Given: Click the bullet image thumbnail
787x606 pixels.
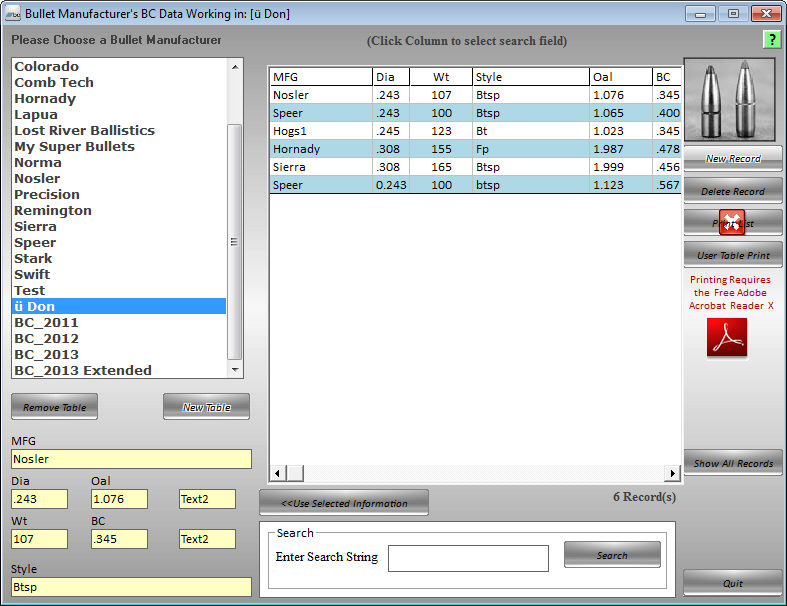Looking at the screenshot, I should (733, 98).
